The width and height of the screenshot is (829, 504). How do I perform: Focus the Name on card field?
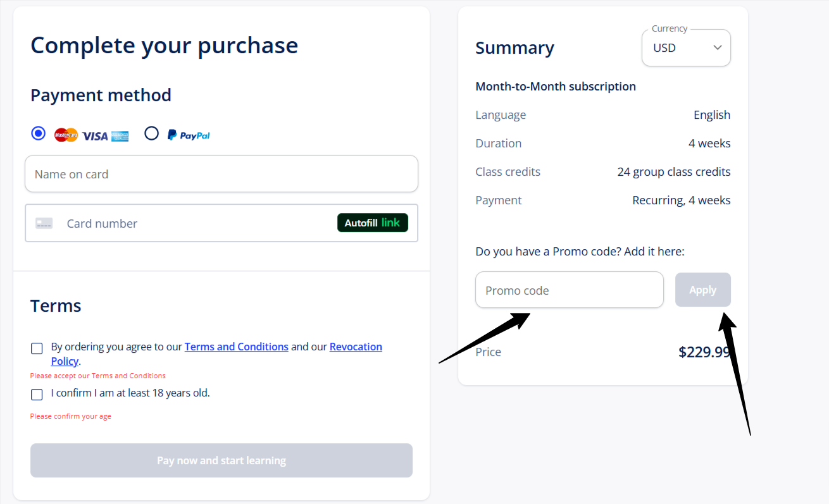[221, 174]
